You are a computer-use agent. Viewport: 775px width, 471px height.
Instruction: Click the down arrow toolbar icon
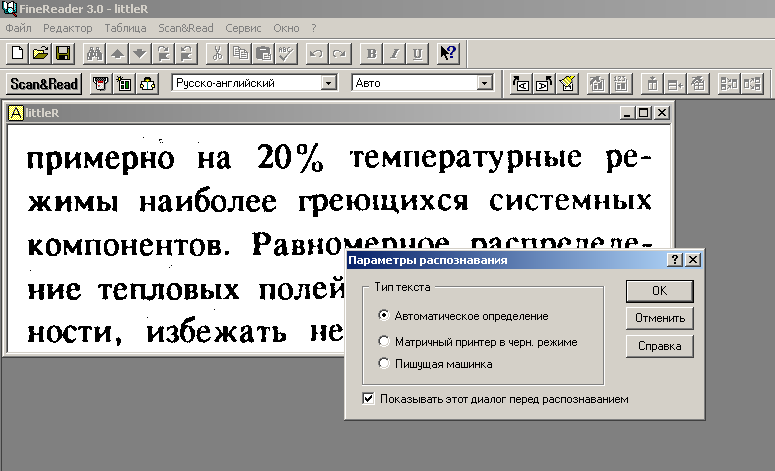tap(140, 53)
